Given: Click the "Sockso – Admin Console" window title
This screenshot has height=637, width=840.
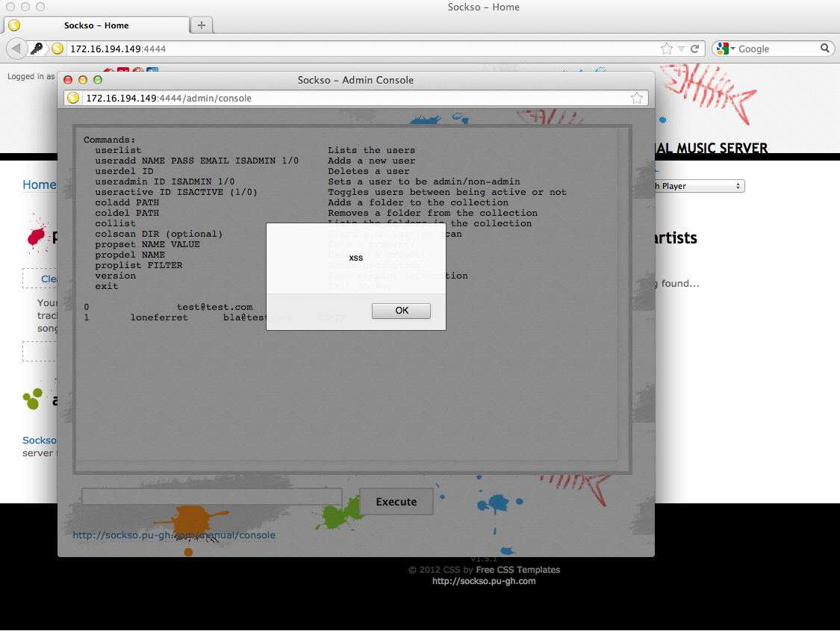Looking at the screenshot, I should tap(355, 80).
